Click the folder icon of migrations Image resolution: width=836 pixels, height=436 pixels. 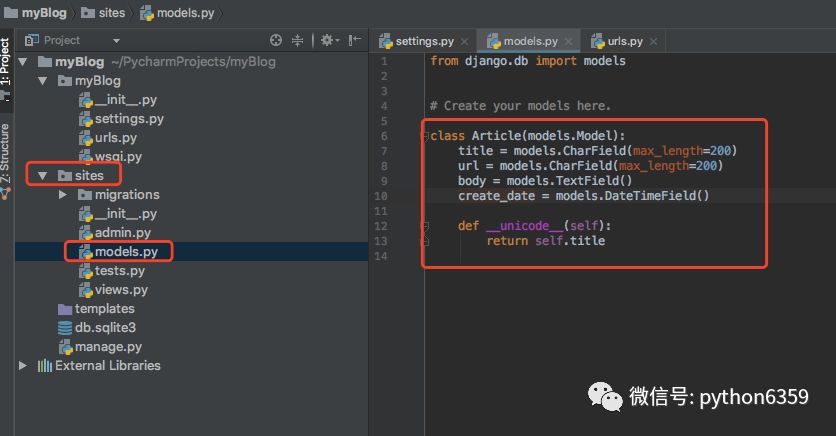(85, 195)
